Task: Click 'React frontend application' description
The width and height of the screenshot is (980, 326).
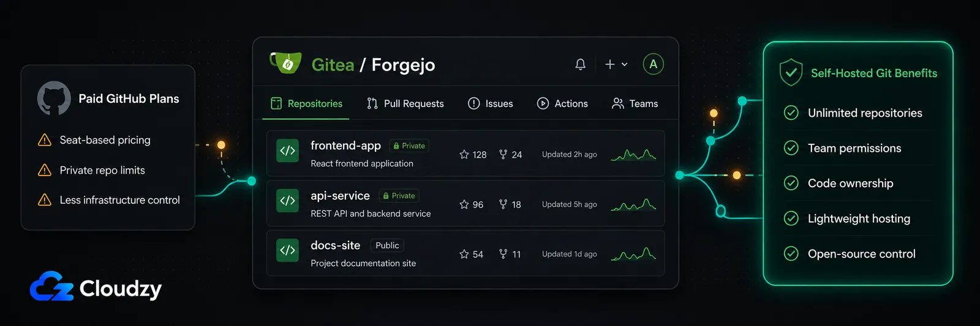Action: tap(361, 163)
